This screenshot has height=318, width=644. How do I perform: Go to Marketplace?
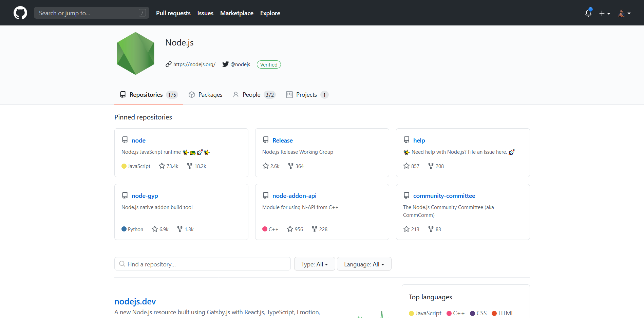[x=237, y=13]
